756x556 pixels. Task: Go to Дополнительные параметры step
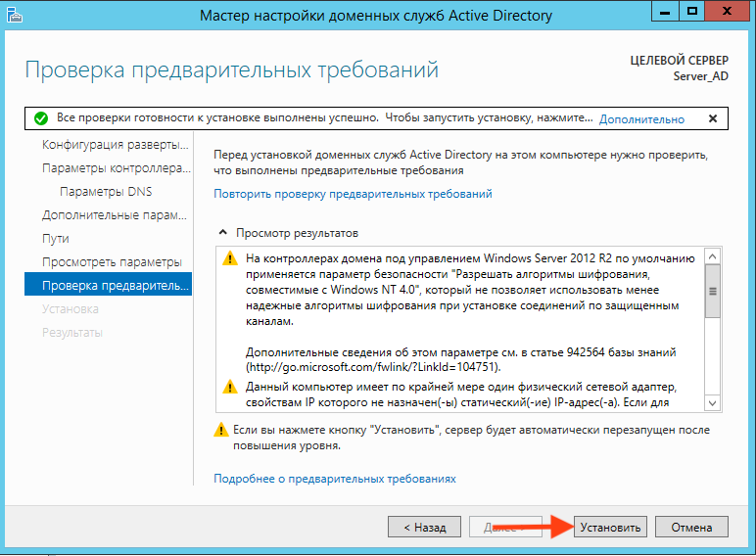point(114,215)
